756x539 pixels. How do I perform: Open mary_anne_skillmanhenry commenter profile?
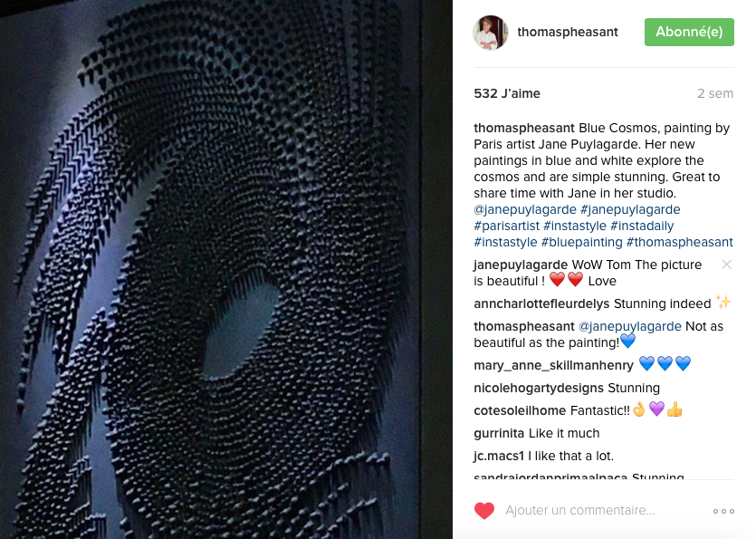(553, 365)
